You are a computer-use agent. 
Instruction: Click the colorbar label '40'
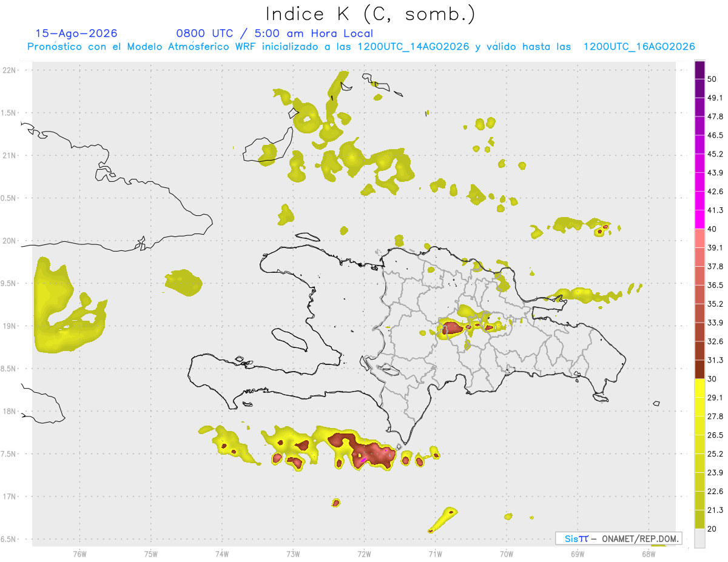(x=713, y=229)
